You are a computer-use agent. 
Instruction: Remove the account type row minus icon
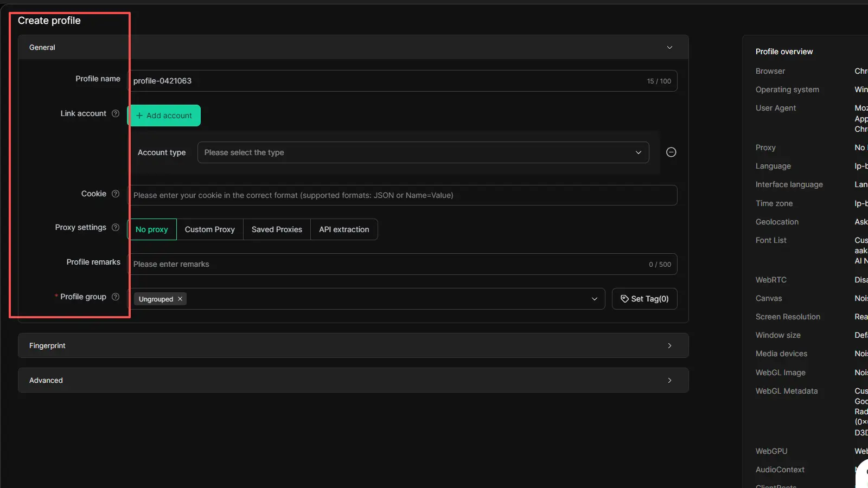[671, 152]
